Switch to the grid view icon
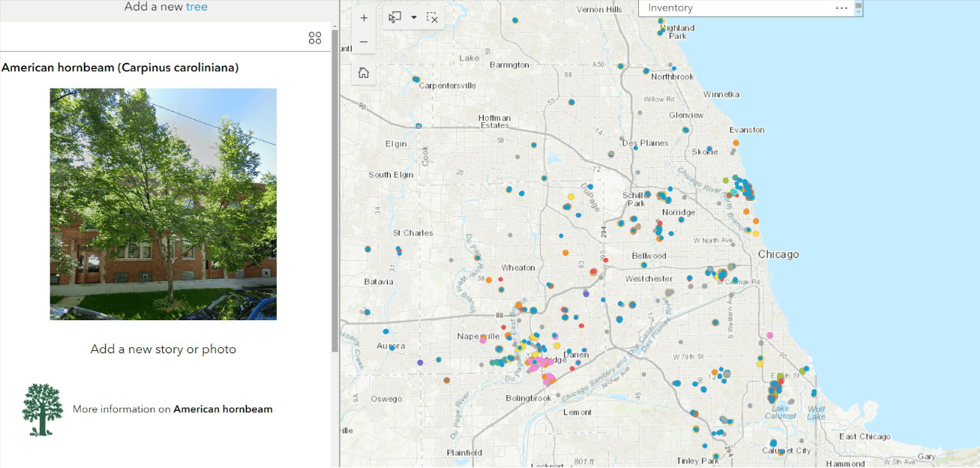980x468 pixels. (315, 38)
